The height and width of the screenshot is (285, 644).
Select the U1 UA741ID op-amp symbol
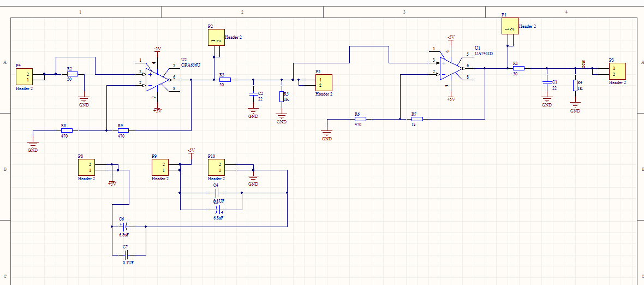point(451,68)
